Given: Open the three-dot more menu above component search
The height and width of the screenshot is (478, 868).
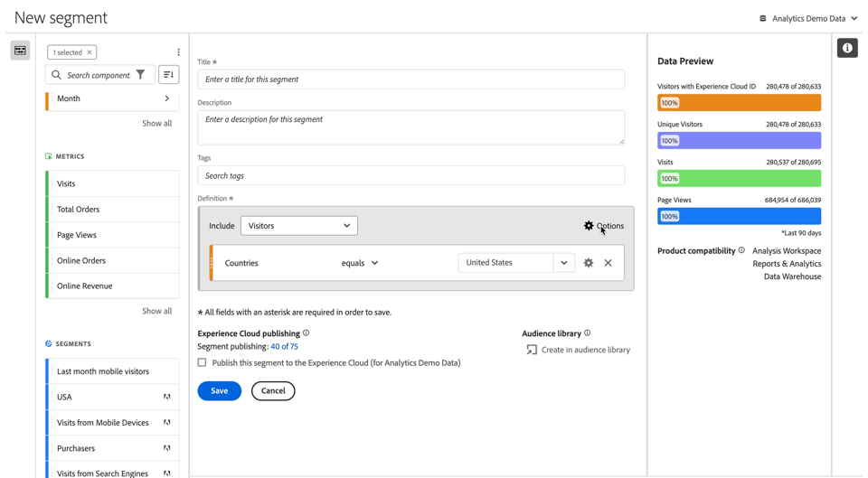Looking at the screenshot, I should [x=178, y=52].
